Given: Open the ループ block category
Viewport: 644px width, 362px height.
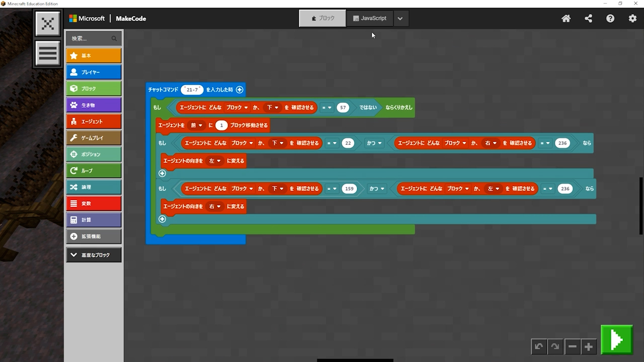Looking at the screenshot, I should pos(94,170).
